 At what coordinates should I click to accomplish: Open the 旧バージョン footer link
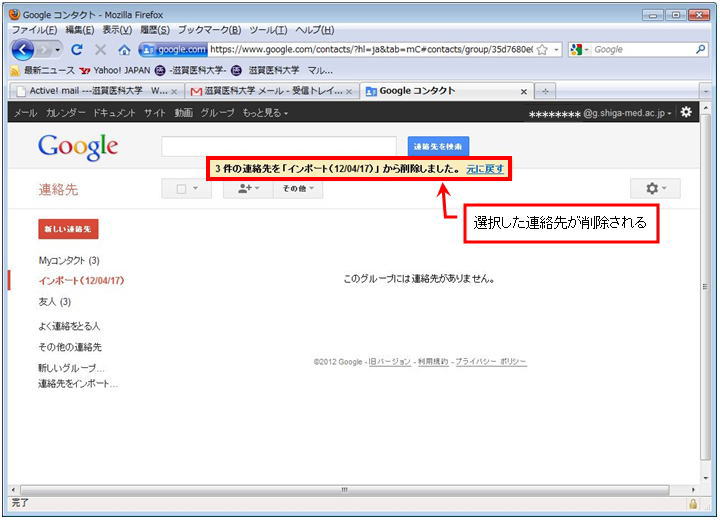(x=390, y=362)
